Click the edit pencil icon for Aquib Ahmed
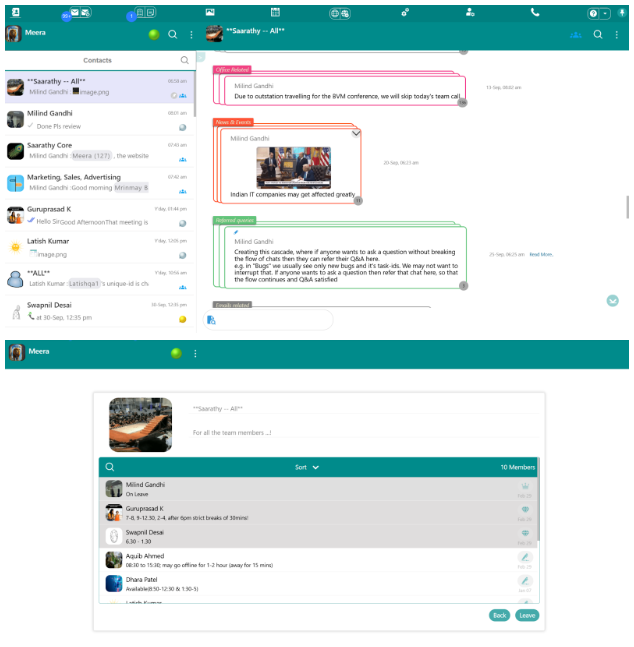This screenshot has width=634, height=647. pyautogui.click(x=524, y=556)
